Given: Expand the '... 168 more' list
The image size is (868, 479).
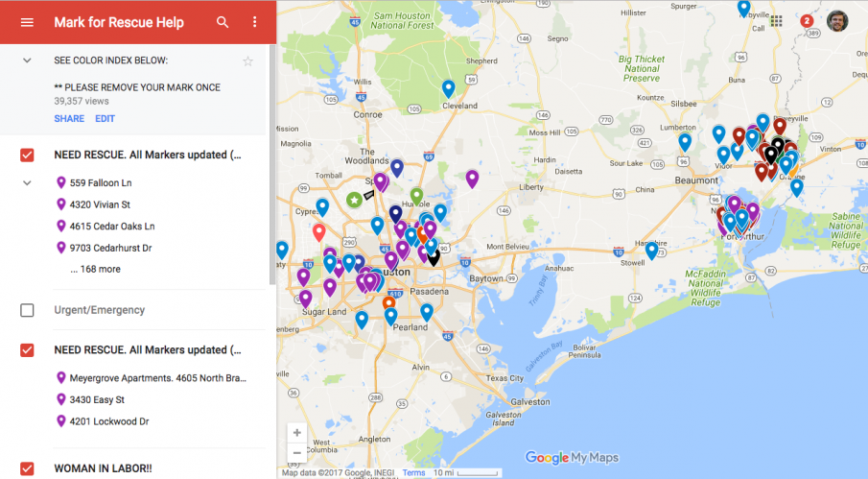Looking at the screenshot, I should tap(95, 269).
